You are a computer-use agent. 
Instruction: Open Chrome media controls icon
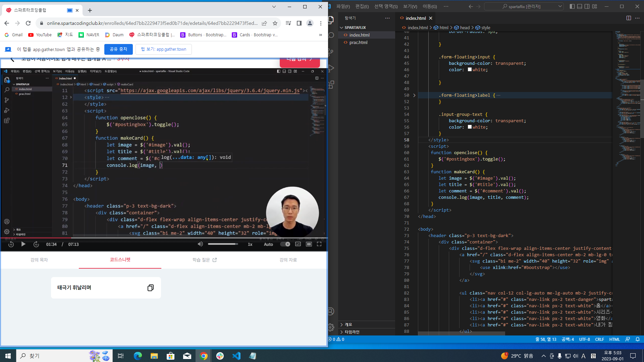click(x=288, y=23)
